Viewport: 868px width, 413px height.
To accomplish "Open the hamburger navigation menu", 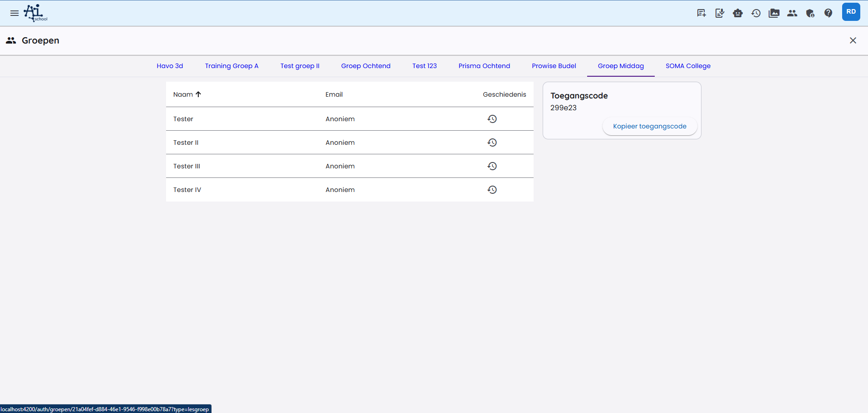I will [x=14, y=13].
